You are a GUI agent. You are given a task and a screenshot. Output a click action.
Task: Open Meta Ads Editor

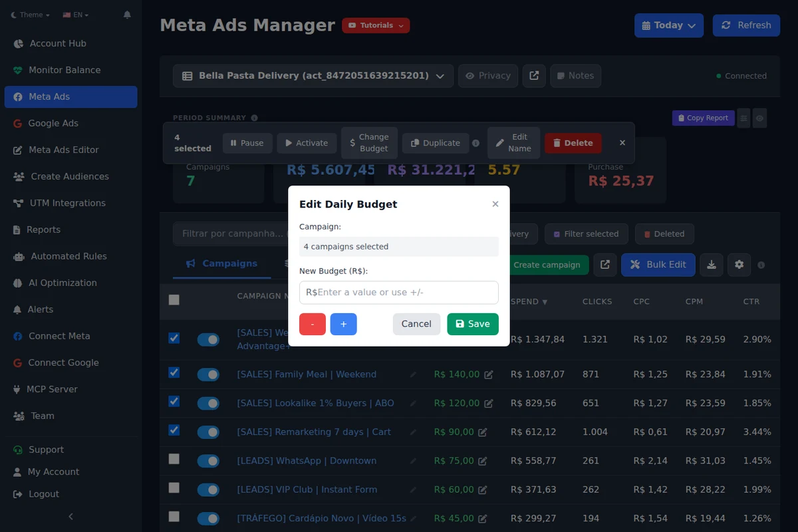point(70,150)
